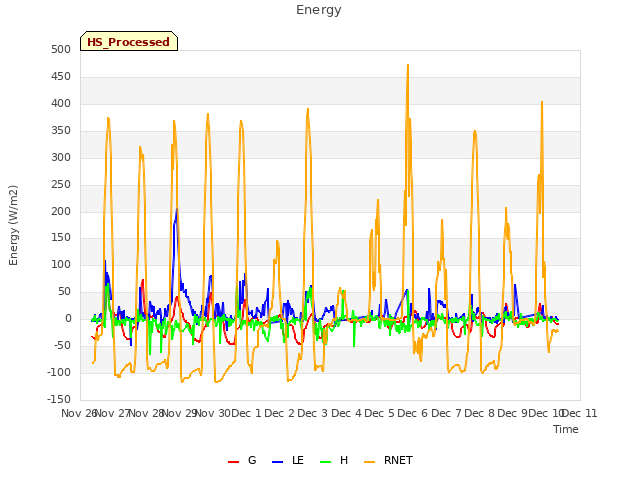Click the Dec 2 x-axis date label

pos(280,413)
